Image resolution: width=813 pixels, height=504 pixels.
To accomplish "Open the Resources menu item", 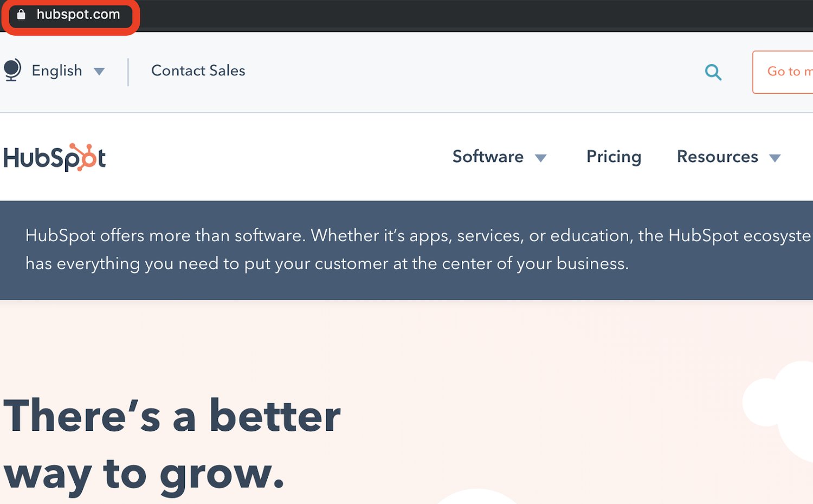I will point(717,157).
